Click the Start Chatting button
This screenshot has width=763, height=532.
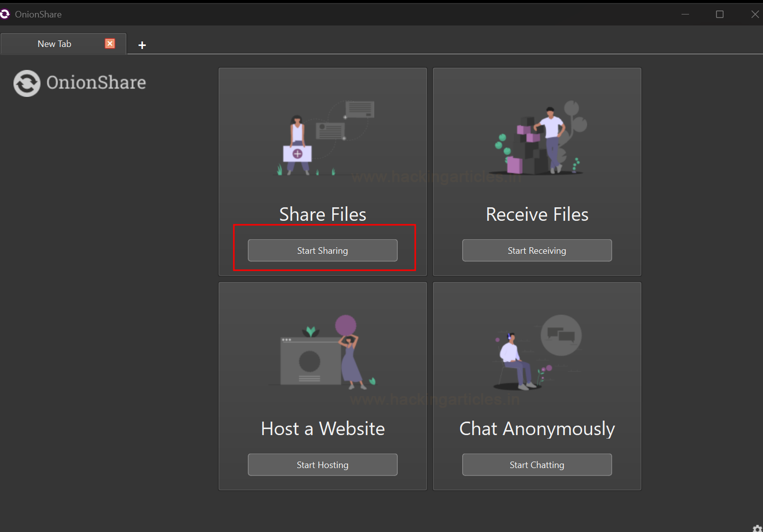pos(537,465)
